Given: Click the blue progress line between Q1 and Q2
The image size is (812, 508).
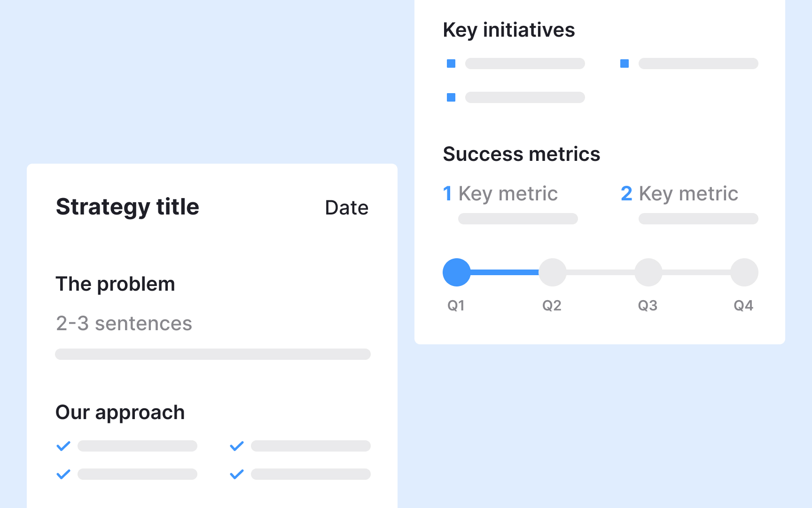Looking at the screenshot, I should (x=505, y=272).
